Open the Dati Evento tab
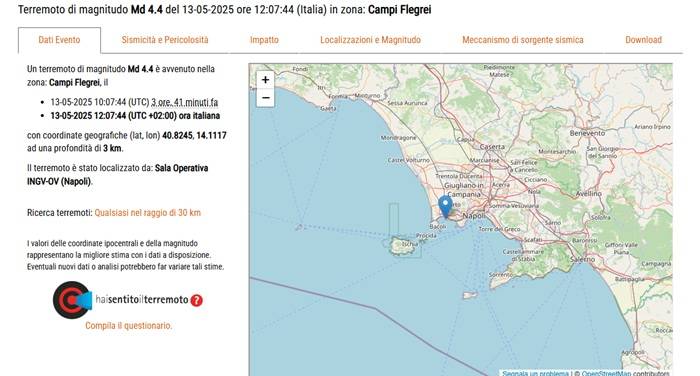700x376 pixels. coord(59,40)
